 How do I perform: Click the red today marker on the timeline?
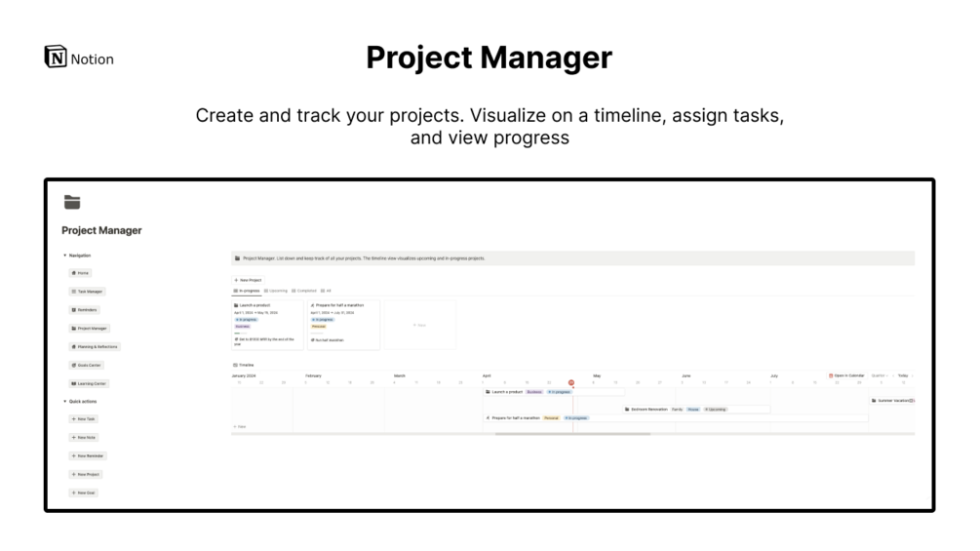(x=571, y=383)
